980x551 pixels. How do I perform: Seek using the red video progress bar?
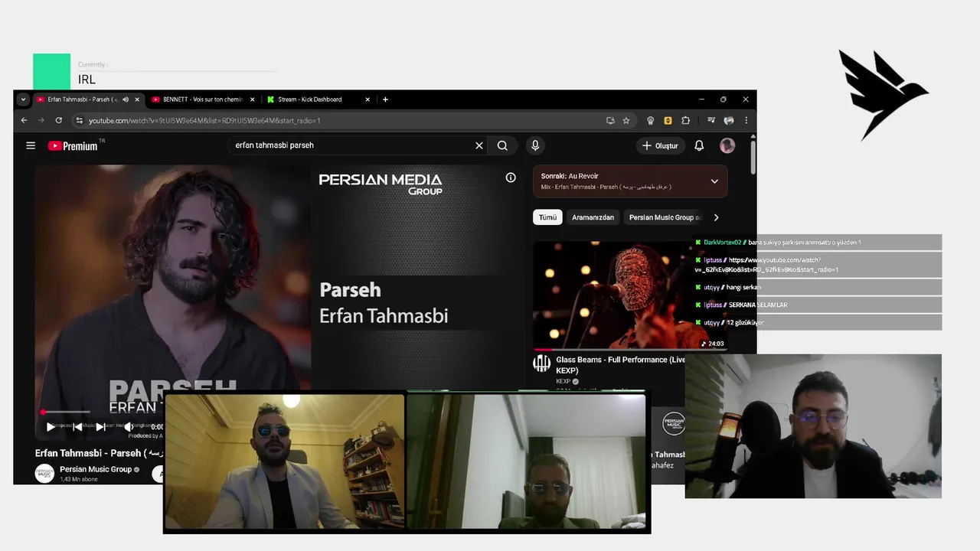click(x=66, y=412)
